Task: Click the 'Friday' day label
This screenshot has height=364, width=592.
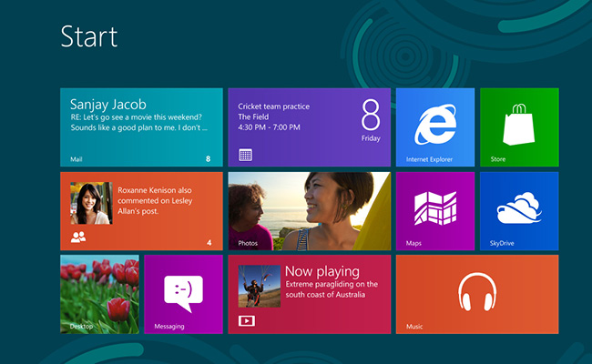Action: point(371,138)
